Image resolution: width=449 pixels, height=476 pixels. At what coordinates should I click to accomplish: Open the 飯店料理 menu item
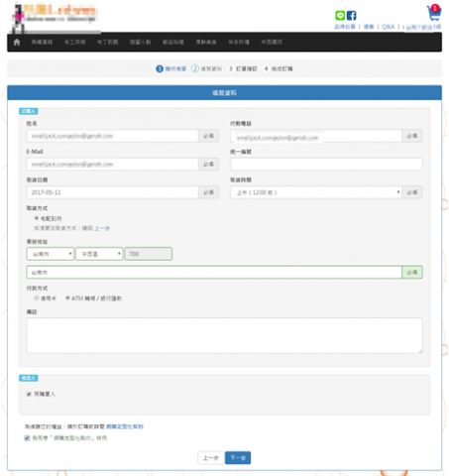[x=173, y=42]
